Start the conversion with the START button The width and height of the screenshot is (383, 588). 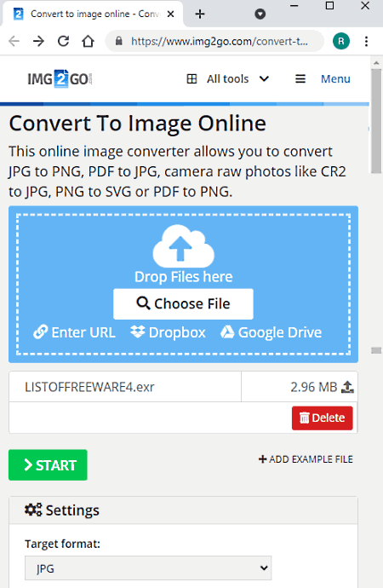pyautogui.click(x=48, y=464)
